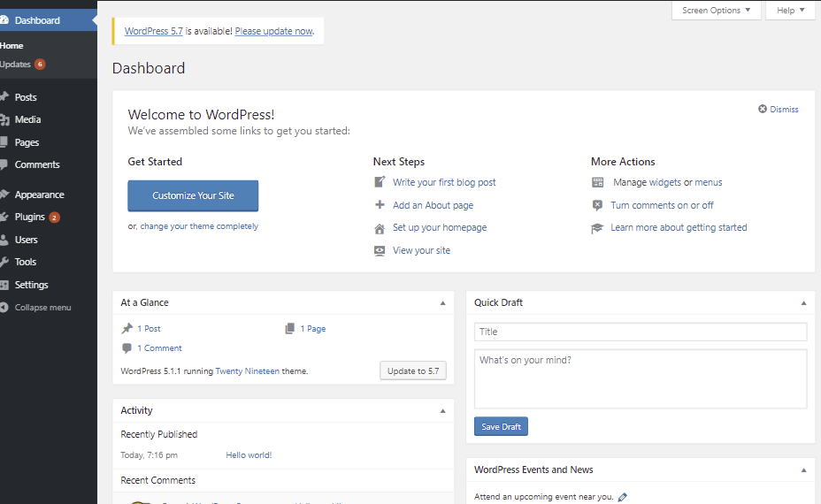The image size is (821, 504).
Task: Click the Collapse menu arrow icon
Action: coord(4,307)
